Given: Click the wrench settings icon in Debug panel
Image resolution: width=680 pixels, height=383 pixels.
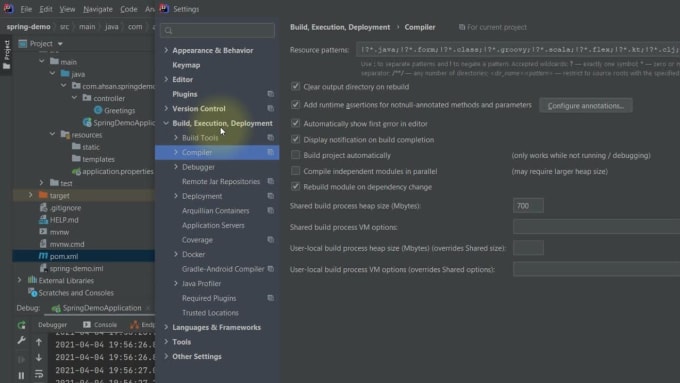Looking at the screenshot, I should (21, 340).
